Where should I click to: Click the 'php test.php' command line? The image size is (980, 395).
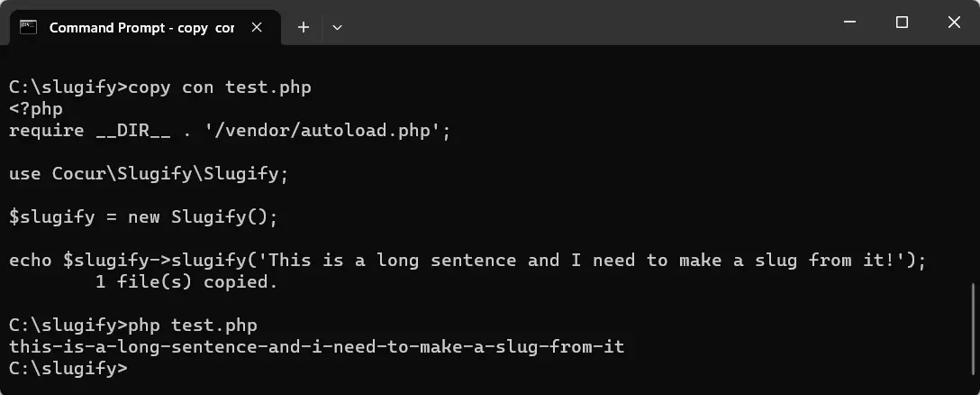(x=133, y=325)
